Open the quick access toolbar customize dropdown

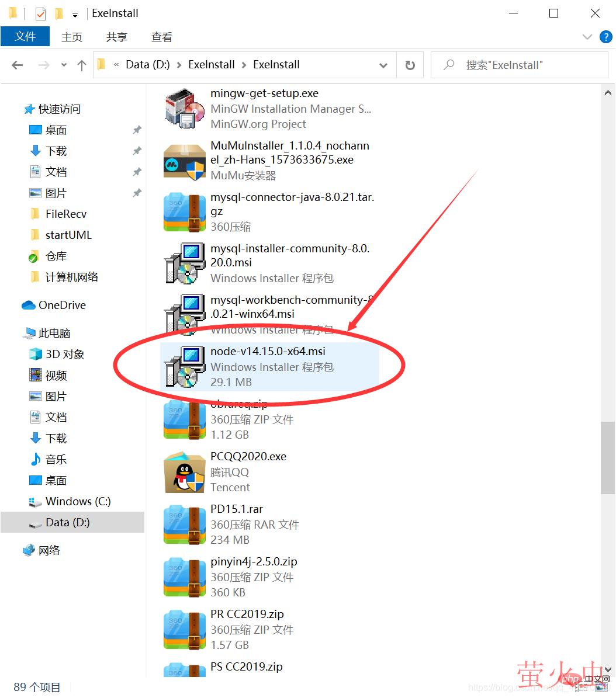point(75,15)
